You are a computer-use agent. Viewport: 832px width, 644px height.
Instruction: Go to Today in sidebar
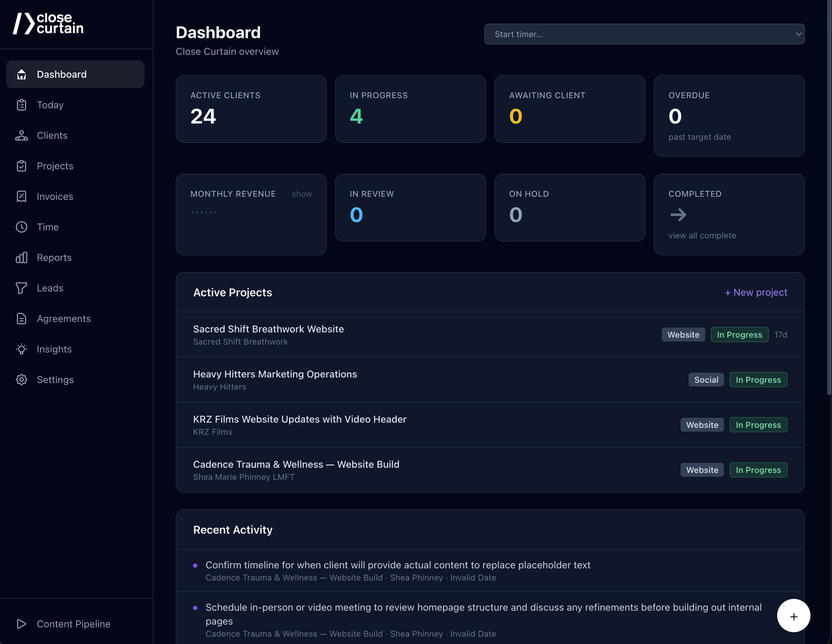(x=50, y=105)
